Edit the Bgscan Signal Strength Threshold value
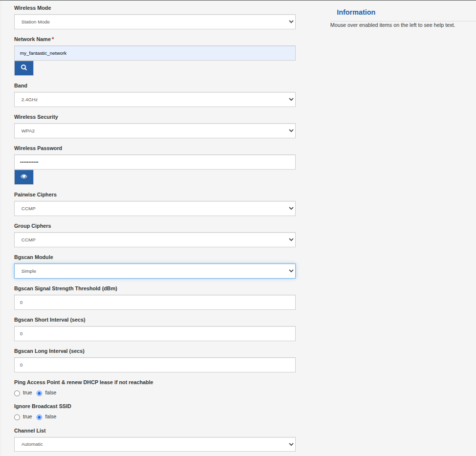The width and height of the screenshot is (476, 456). click(154, 302)
